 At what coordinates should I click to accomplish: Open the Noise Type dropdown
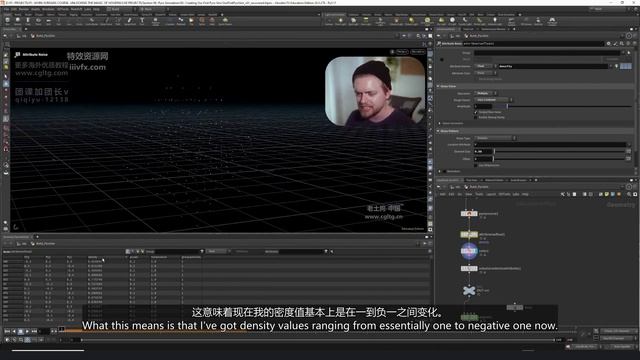tap(495, 138)
